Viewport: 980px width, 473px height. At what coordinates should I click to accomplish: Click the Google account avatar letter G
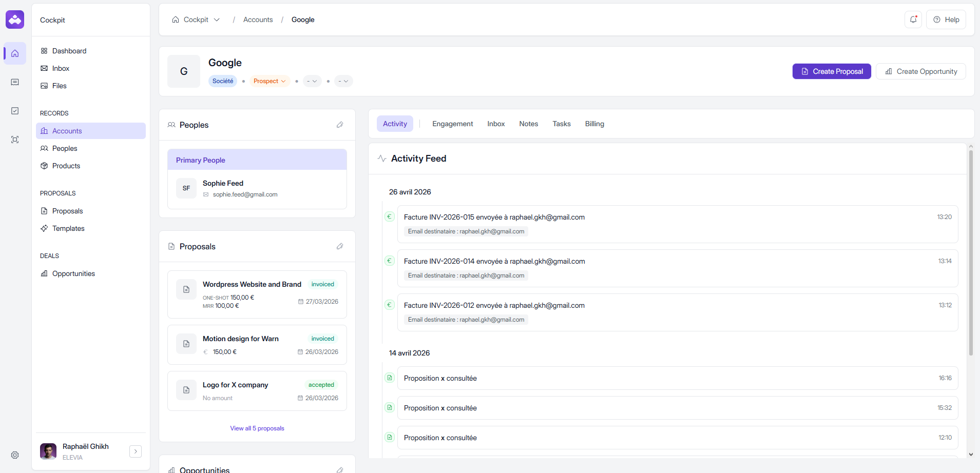pyautogui.click(x=184, y=71)
